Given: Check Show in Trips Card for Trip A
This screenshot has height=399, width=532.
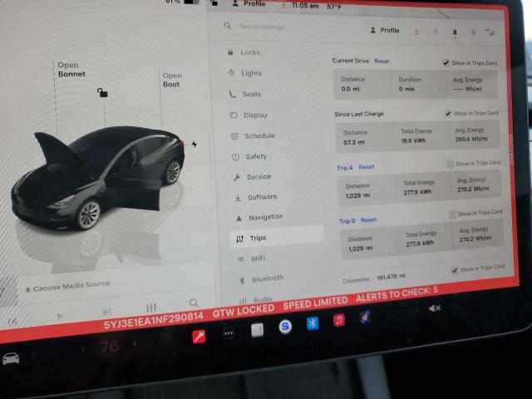Looking at the screenshot, I should (451, 165).
